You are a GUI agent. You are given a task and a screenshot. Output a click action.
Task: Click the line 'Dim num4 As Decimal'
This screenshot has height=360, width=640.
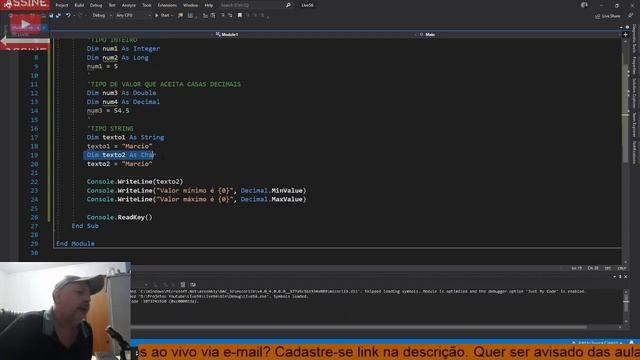[x=123, y=102]
